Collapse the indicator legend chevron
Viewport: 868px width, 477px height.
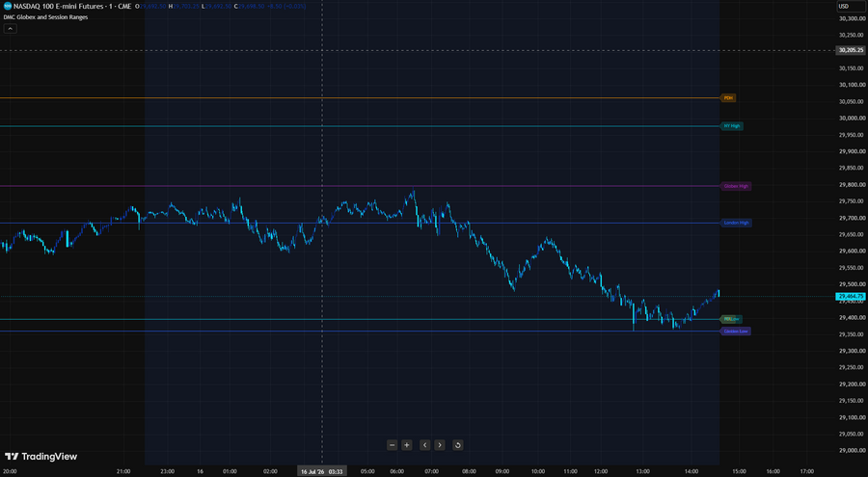pos(10,28)
